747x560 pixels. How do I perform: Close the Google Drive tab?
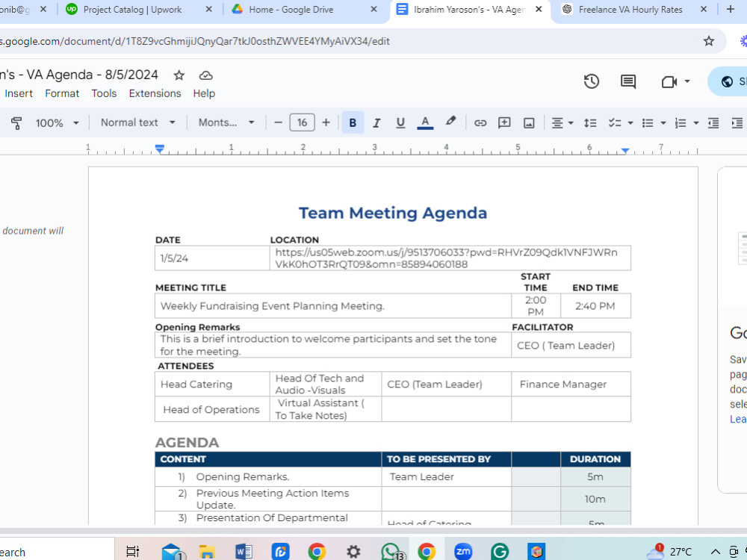(x=373, y=9)
